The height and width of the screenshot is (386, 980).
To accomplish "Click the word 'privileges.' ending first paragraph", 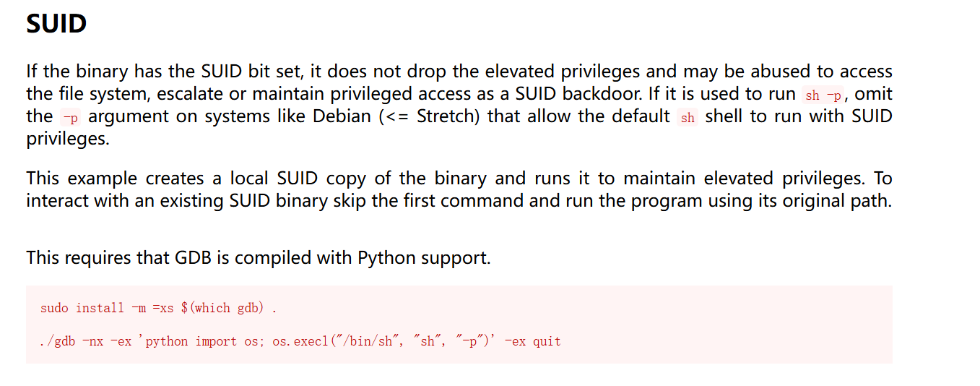I will [68, 139].
